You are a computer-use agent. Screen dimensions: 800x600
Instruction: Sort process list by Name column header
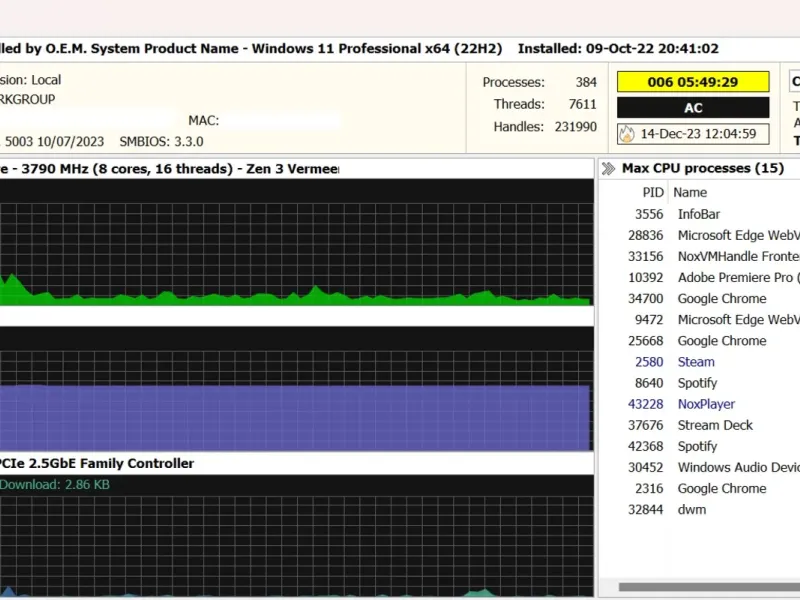690,192
